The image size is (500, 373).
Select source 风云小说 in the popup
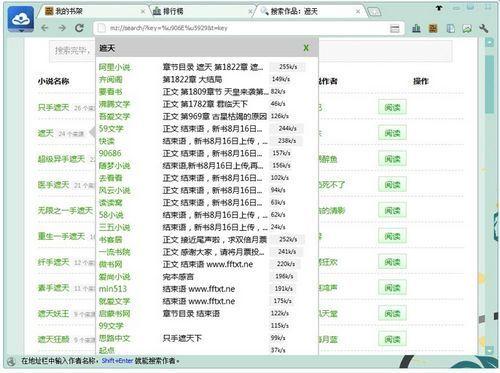coord(114,190)
